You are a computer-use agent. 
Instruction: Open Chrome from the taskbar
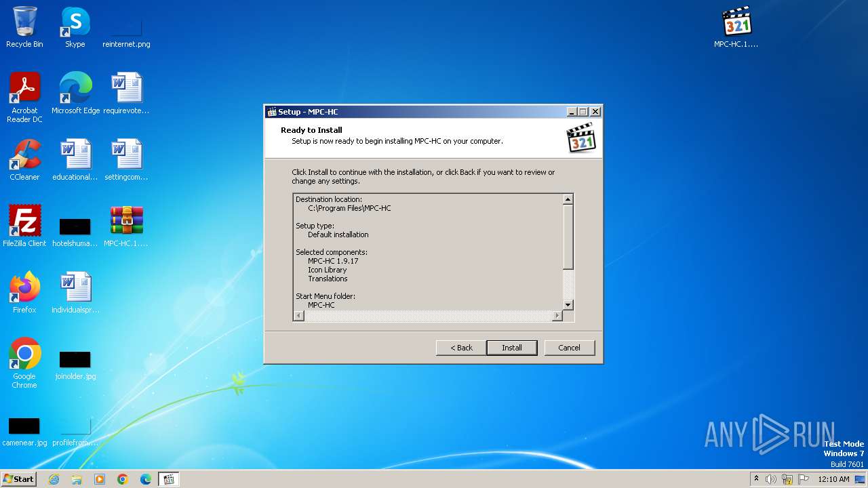[123, 479]
